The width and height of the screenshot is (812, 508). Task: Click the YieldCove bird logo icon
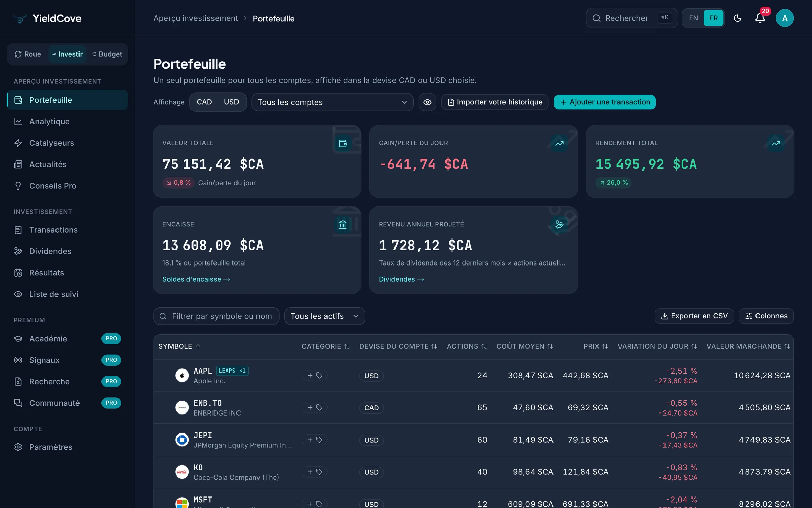(x=20, y=18)
